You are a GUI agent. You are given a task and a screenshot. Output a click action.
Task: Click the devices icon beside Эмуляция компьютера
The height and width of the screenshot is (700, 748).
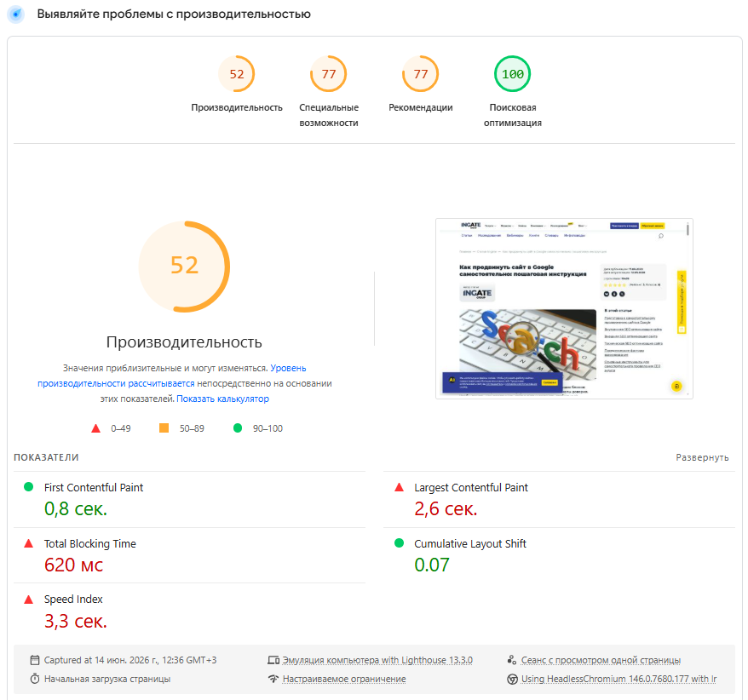point(273,660)
